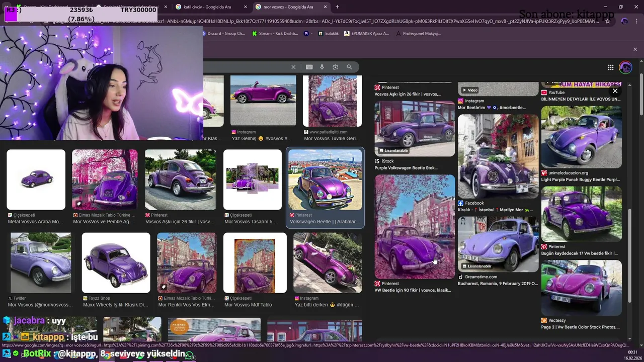Open iStock Purple Volkswagen Beetle image
Viewport: 644px width, 362px height.
pos(415,129)
